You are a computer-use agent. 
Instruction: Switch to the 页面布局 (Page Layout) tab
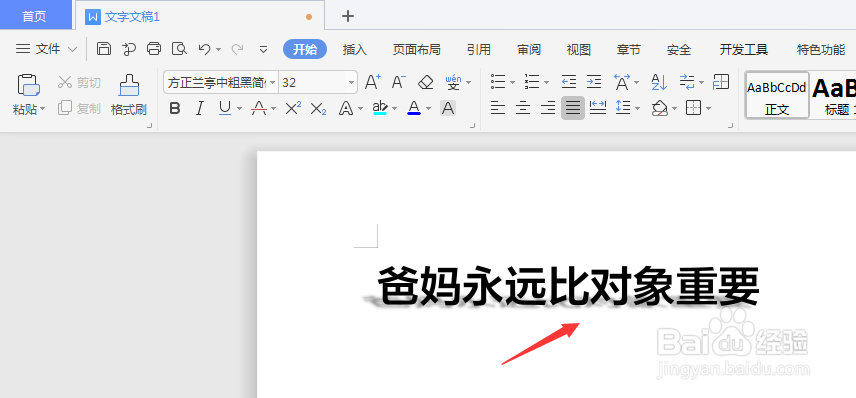click(417, 50)
